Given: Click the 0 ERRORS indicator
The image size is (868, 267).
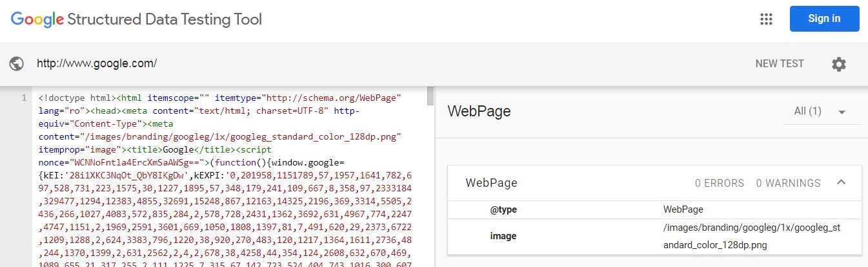Looking at the screenshot, I should point(719,183).
